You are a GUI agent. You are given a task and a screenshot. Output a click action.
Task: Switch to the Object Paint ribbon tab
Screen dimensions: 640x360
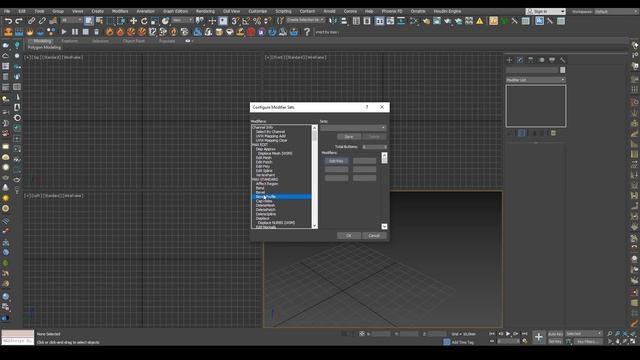pos(133,41)
